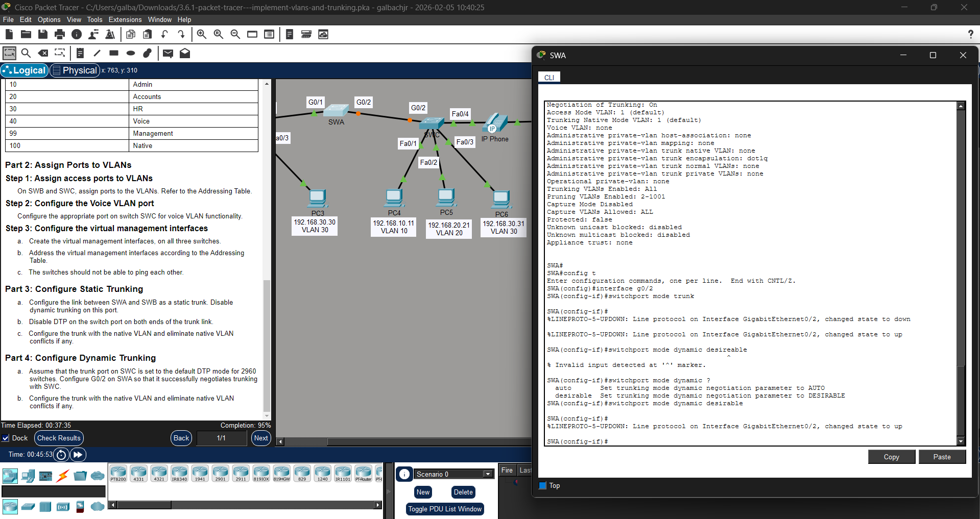Delete the current scenario
The height and width of the screenshot is (519, 980).
click(463, 492)
